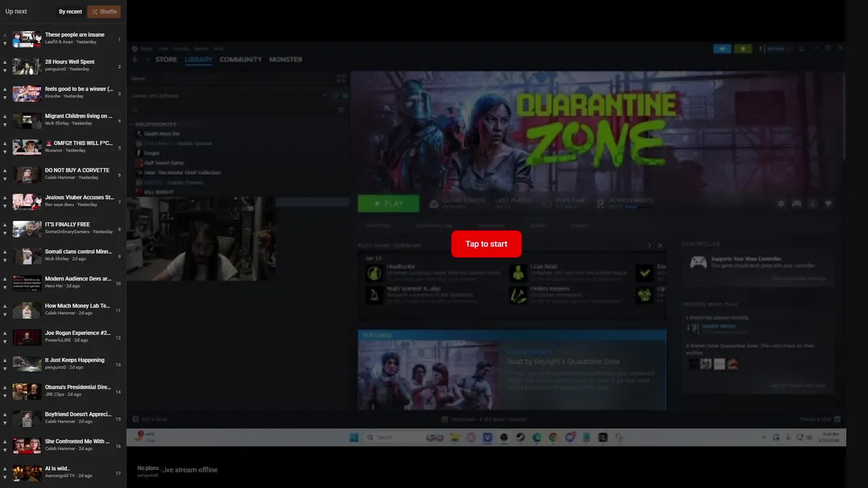Image resolution: width=868 pixels, height=488 pixels.
Task: Move 'AI is wild..' video up
Action: click(x=5, y=468)
